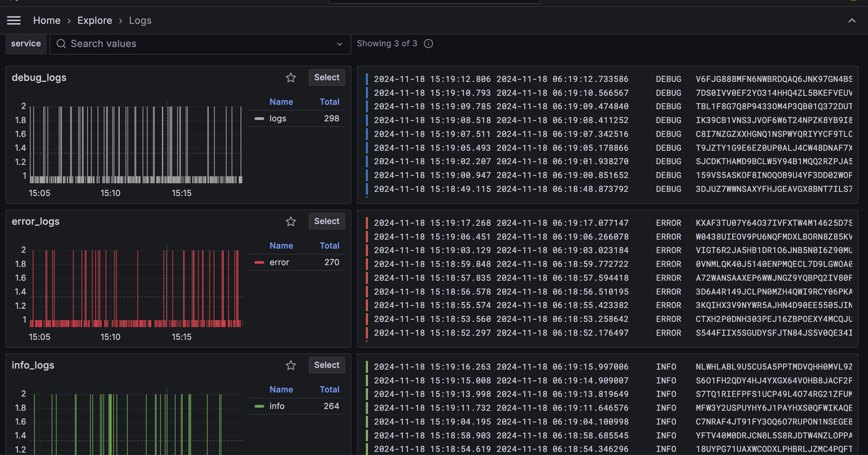Sort debug_logs legend by Total column
Viewport: 868px width, 455px height.
click(329, 102)
